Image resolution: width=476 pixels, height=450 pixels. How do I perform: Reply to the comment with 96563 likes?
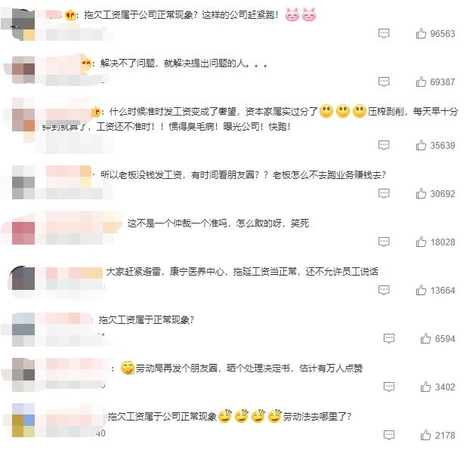pos(384,33)
